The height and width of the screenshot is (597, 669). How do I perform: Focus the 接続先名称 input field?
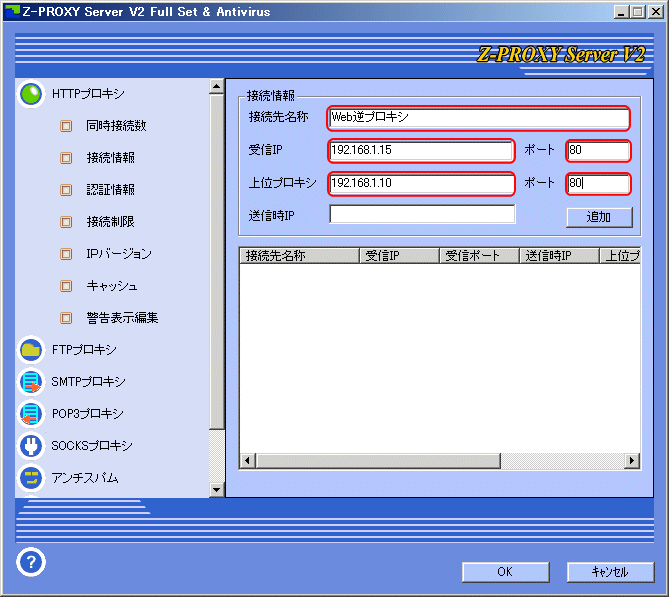[478, 118]
